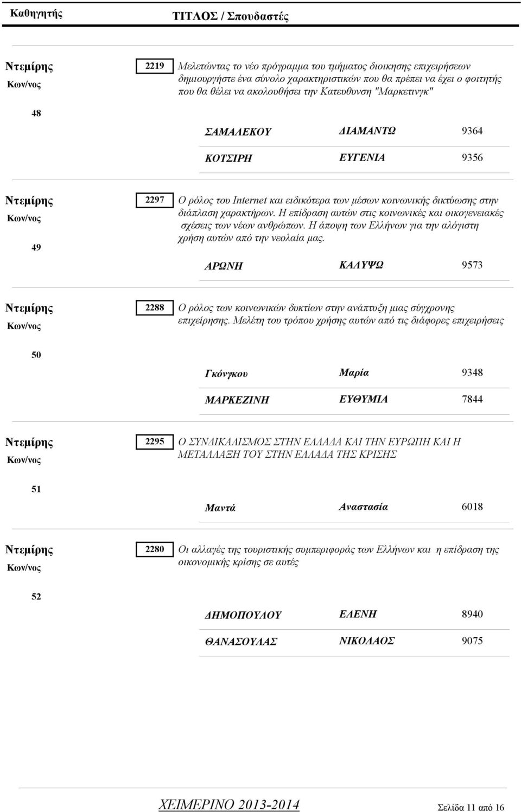Click the thesis code box 2297

click(x=155, y=200)
